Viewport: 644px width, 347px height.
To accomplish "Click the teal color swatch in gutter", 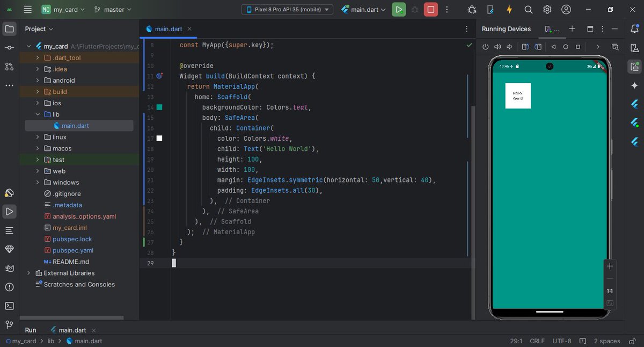I will coord(159,107).
